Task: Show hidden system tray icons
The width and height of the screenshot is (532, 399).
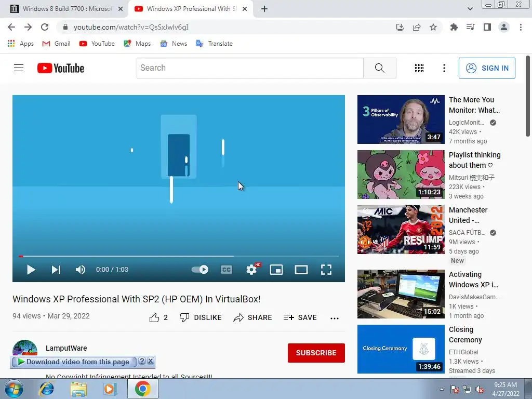Action: tap(442, 389)
